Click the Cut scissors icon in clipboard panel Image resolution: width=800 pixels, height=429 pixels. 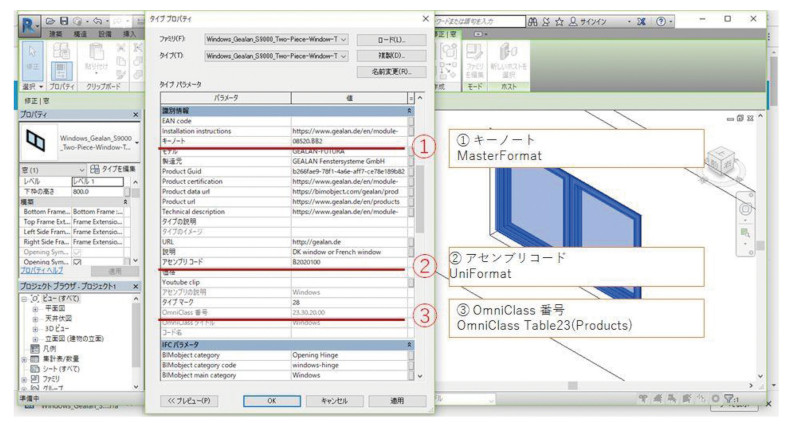pyautogui.click(x=121, y=48)
